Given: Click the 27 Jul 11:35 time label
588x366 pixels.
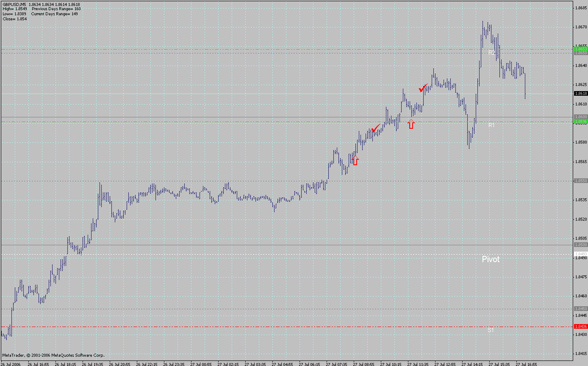Looking at the screenshot, I should click(x=418, y=364).
